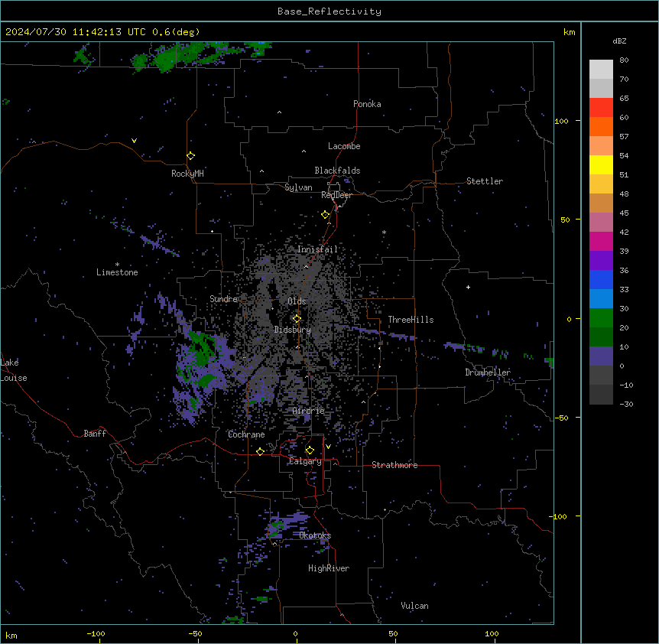Click the white plus marker north of Drumheller

tap(468, 287)
